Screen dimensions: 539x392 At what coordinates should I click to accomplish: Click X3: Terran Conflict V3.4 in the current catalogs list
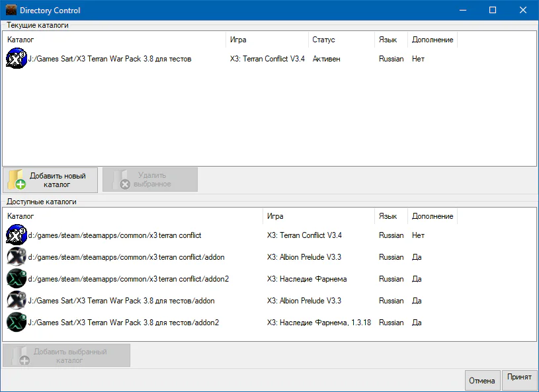pos(267,59)
